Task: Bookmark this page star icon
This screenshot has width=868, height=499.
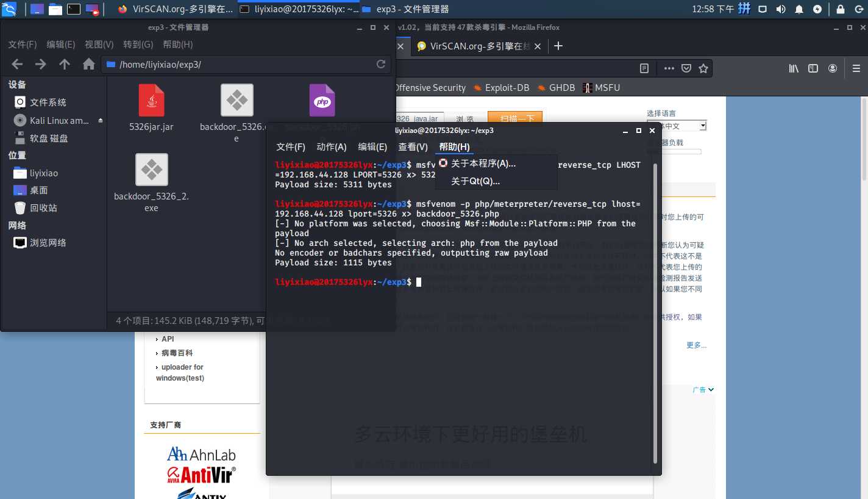Action: (x=703, y=69)
